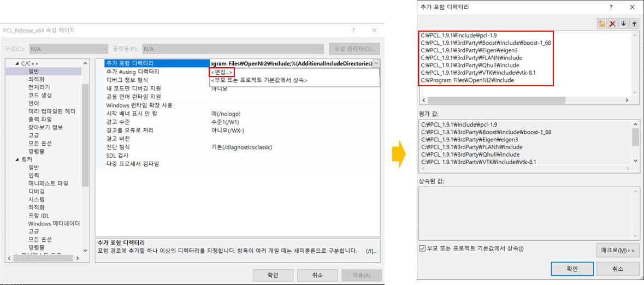This screenshot has height=285, width=644.
Task: Click the property tree horizontal scrollbar
Action: [x=44, y=258]
